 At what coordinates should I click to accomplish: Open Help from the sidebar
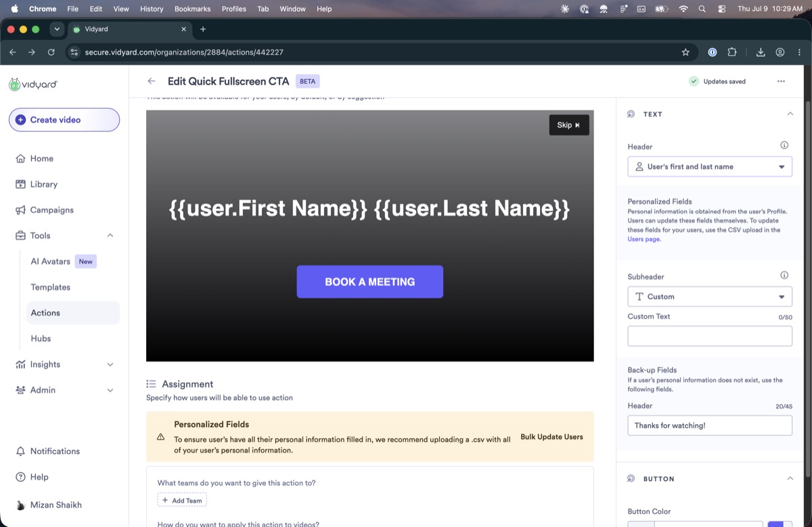(32, 477)
